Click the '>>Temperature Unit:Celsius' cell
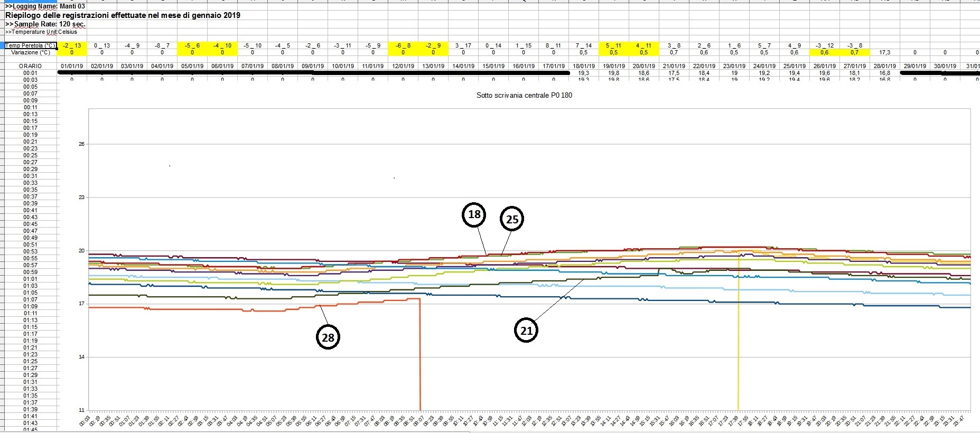The height and width of the screenshot is (433, 980). click(x=41, y=32)
